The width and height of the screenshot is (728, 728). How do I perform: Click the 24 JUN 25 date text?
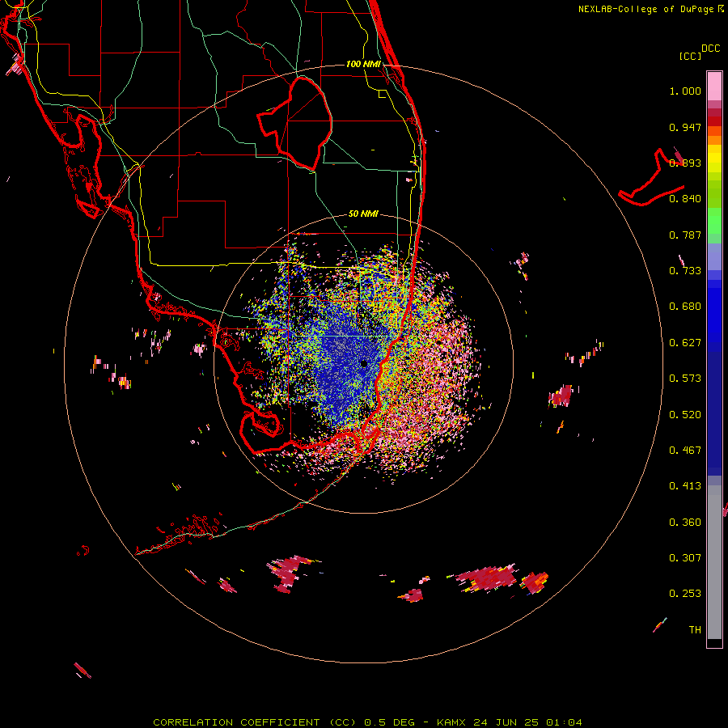point(506,722)
